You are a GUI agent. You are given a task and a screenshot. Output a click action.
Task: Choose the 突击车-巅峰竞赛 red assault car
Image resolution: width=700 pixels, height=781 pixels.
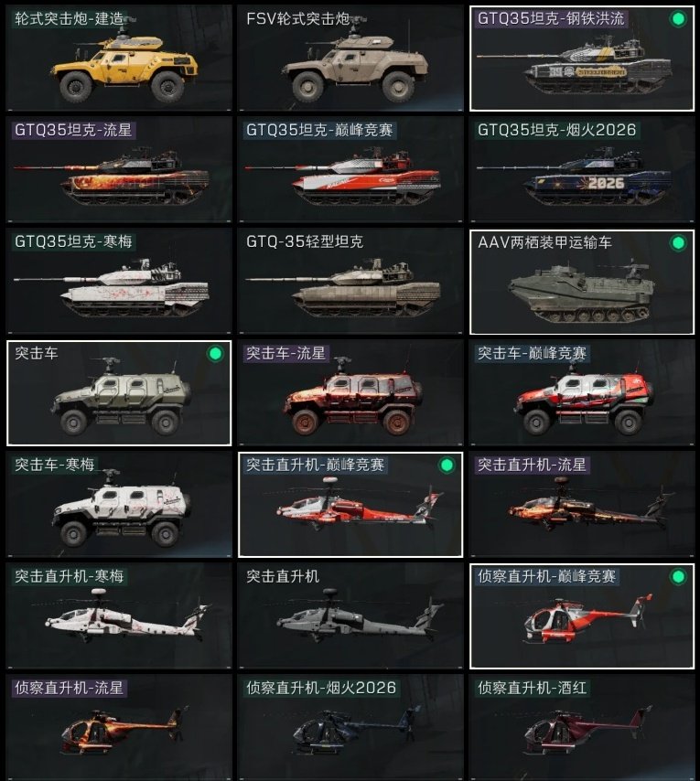[x=582, y=392]
